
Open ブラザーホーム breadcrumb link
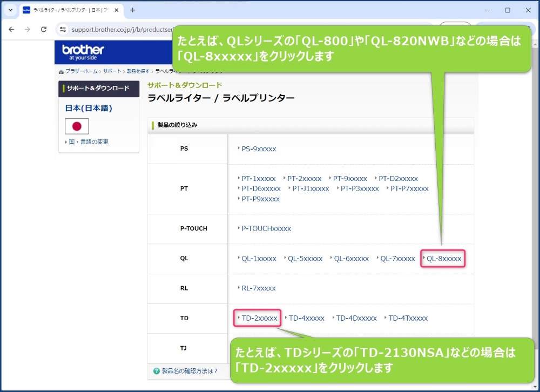click(82, 71)
